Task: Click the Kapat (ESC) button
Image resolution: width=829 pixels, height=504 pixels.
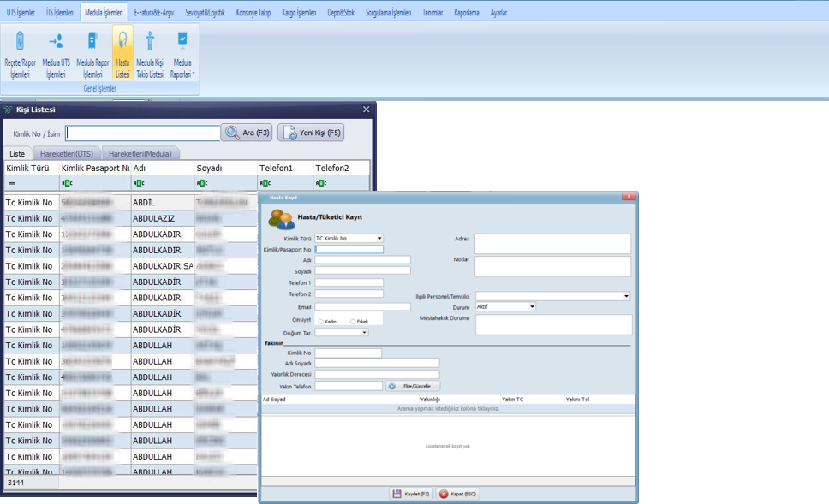Action: point(457,494)
